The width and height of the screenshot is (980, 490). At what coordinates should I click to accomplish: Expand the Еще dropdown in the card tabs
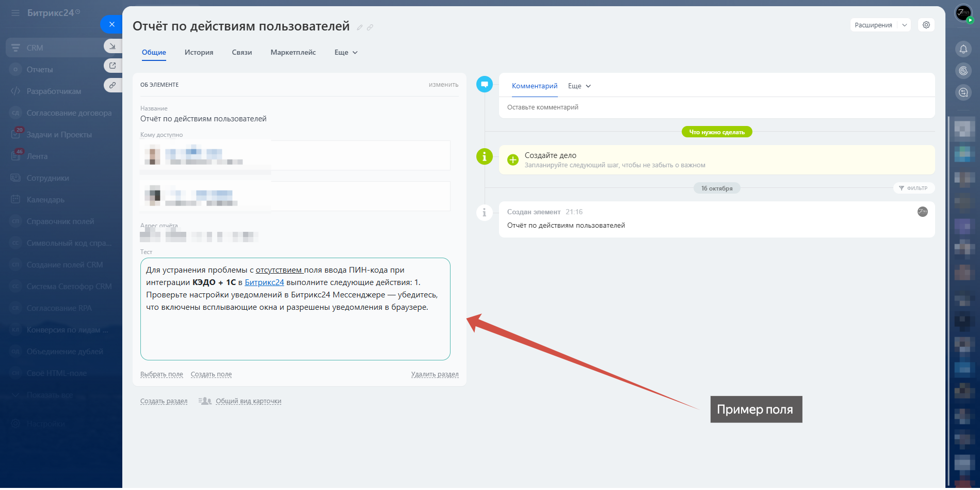point(346,52)
